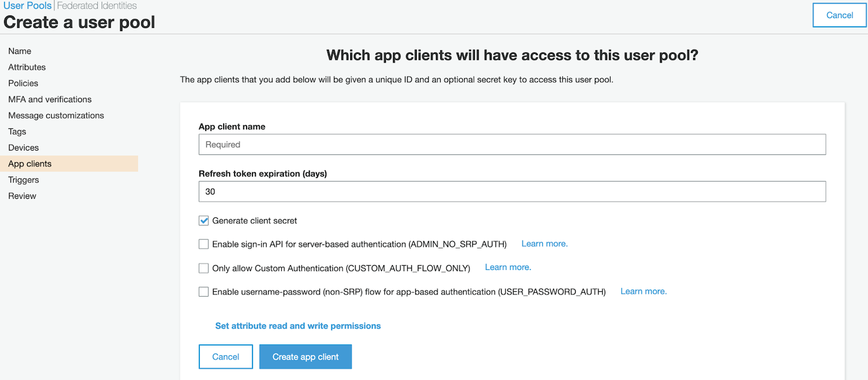Go to the Attributes step

click(27, 67)
